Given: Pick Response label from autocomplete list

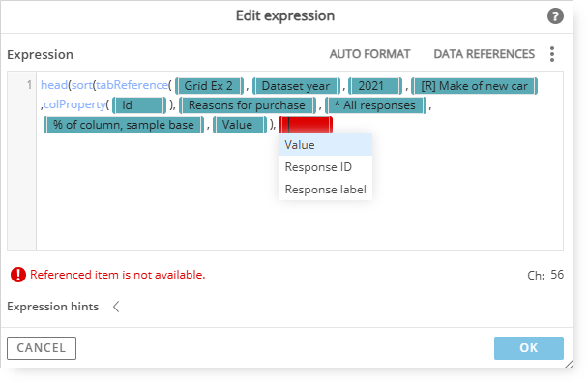Looking at the screenshot, I should pos(325,189).
